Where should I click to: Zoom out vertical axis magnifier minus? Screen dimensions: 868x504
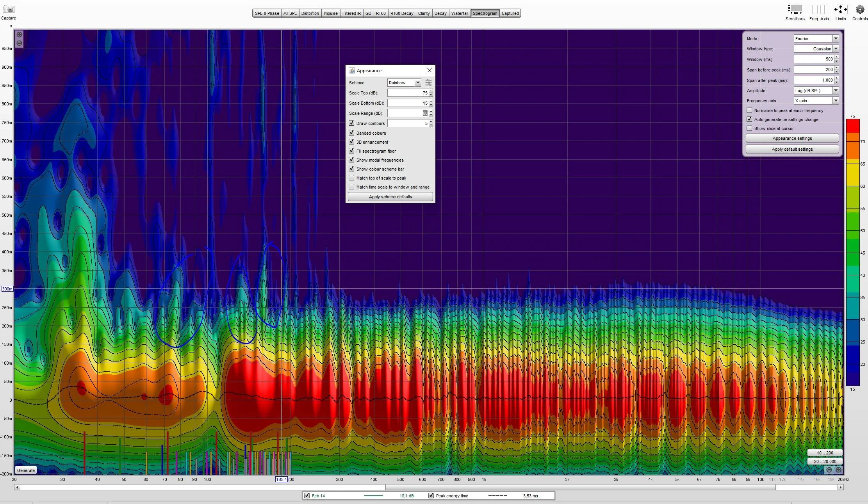(19, 43)
